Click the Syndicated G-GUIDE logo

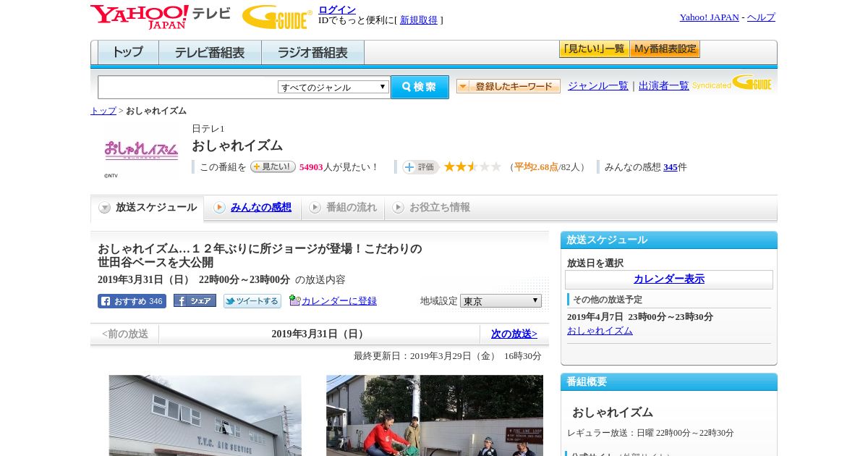pos(732,83)
